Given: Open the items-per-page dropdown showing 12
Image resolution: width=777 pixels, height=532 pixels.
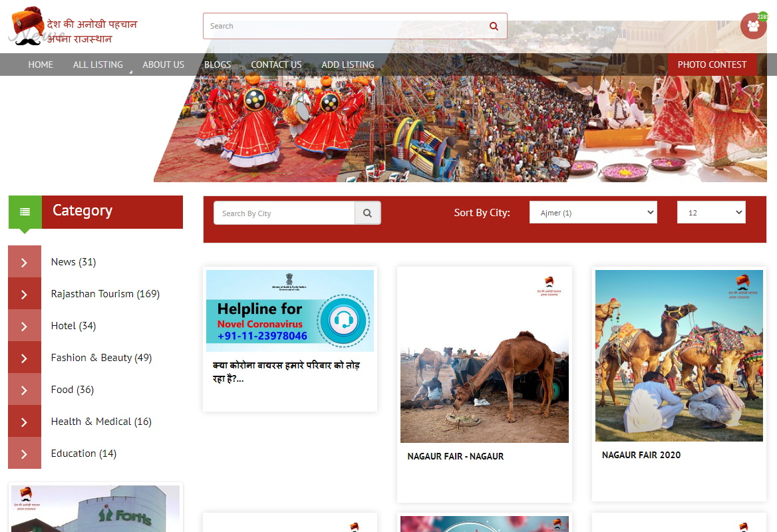Looking at the screenshot, I should pyautogui.click(x=710, y=213).
